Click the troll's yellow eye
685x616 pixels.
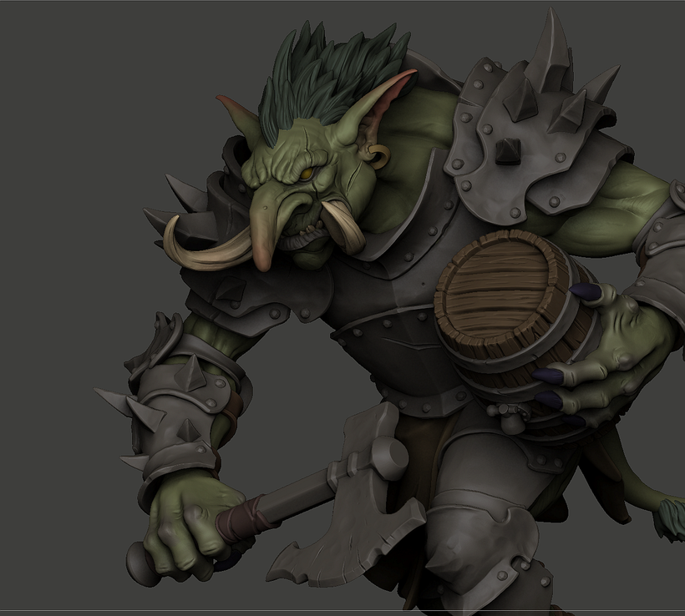307,173
